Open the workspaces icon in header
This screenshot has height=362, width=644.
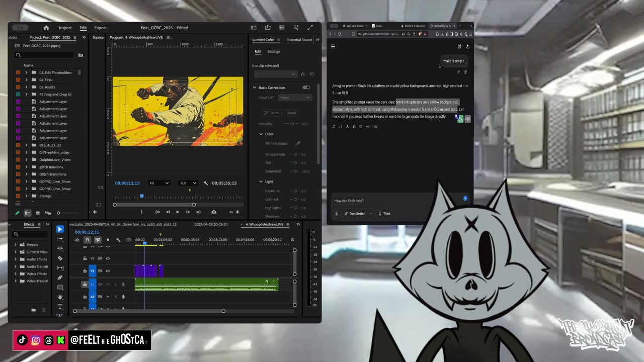[x=254, y=28]
